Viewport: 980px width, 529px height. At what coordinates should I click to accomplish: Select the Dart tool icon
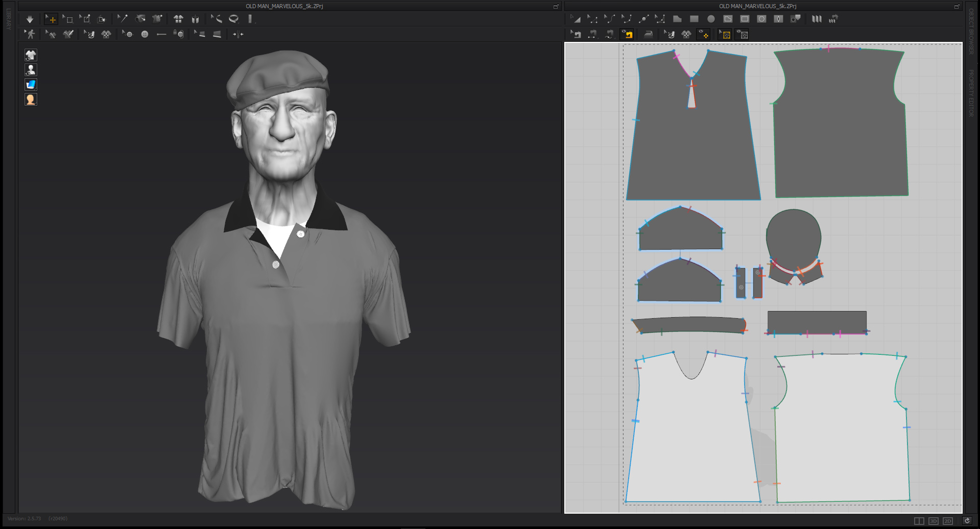(778, 19)
